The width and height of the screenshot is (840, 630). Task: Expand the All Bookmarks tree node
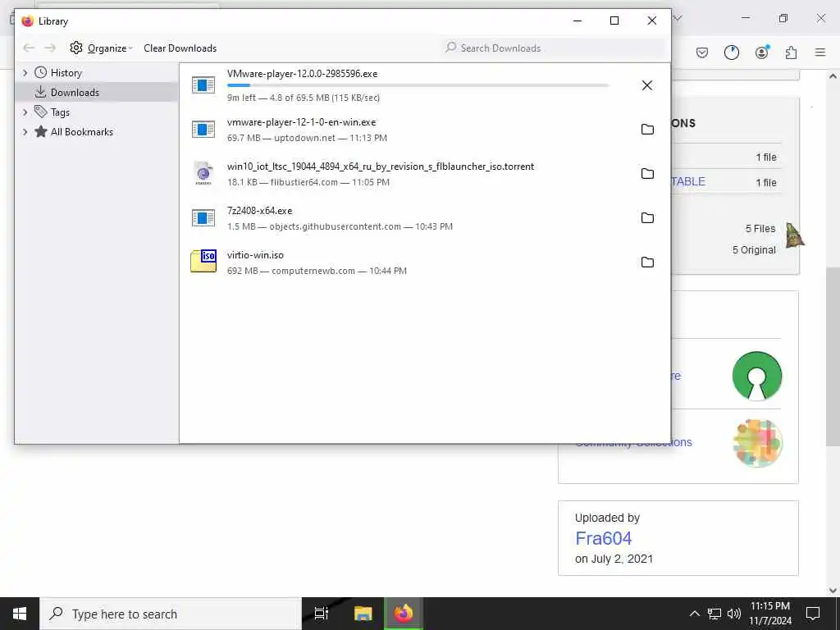pyautogui.click(x=25, y=132)
